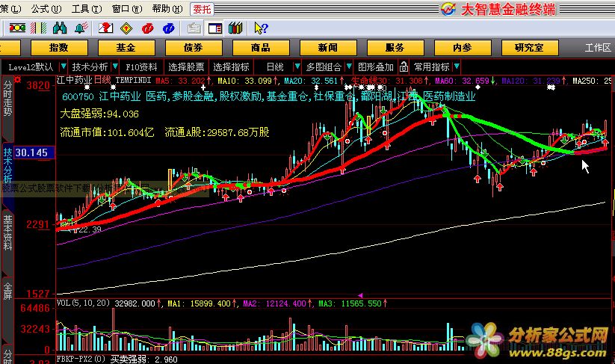Viewport: 615px width, 364px height.
Task: Open F10资料 company info
Action: (141, 67)
